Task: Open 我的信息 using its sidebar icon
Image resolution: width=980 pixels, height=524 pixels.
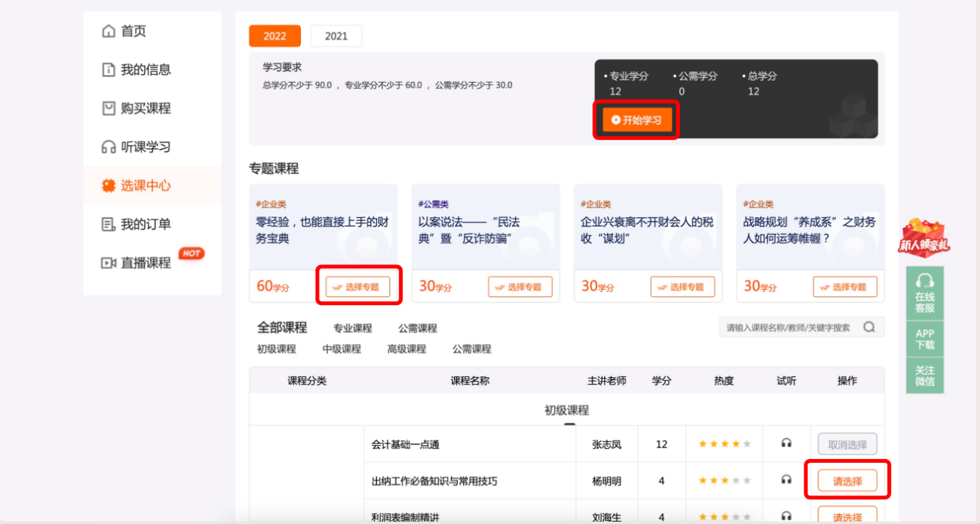Action: [x=108, y=70]
